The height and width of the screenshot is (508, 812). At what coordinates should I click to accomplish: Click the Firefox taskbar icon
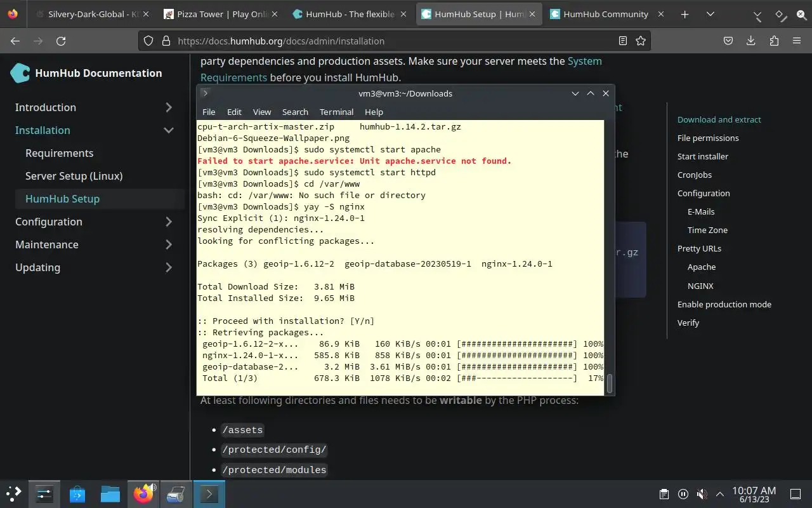[x=144, y=493]
